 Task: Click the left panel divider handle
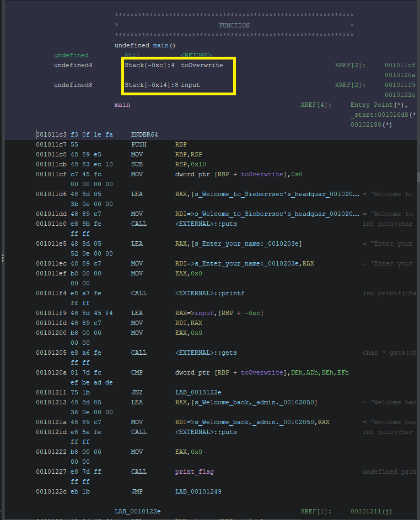tap(2, 258)
